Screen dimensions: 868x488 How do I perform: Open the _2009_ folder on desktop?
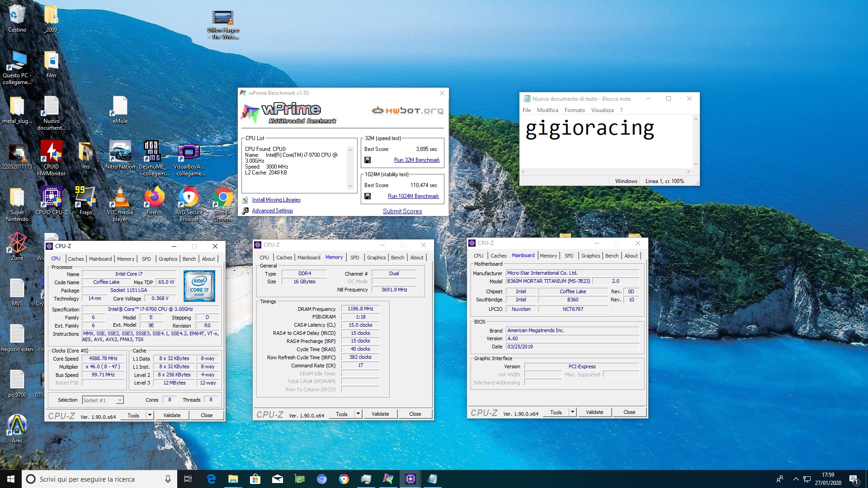pyautogui.click(x=51, y=16)
